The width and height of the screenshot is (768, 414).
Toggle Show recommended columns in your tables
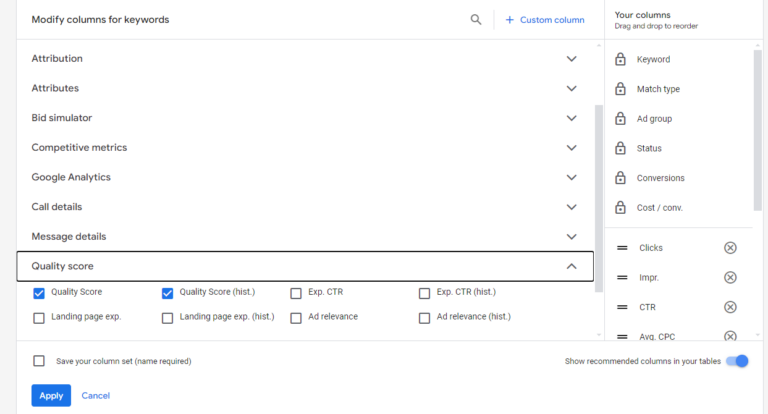pyautogui.click(x=737, y=361)
